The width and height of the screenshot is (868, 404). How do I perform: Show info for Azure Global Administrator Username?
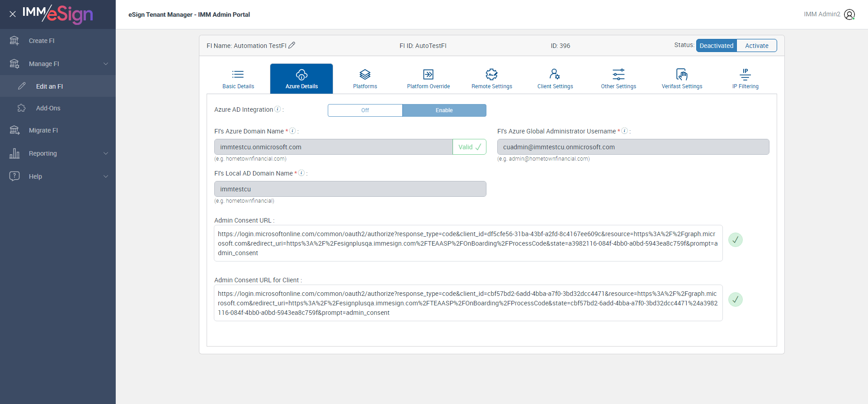click(624, 131)
